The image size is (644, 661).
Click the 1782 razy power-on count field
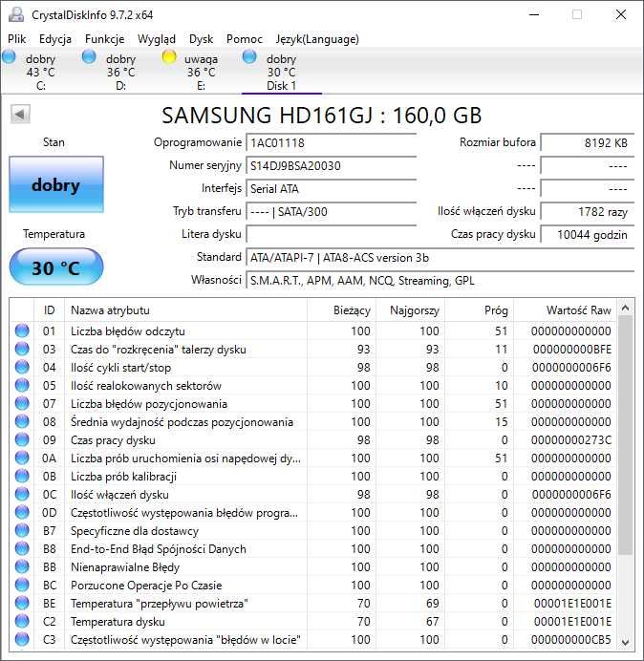(588, 212)
